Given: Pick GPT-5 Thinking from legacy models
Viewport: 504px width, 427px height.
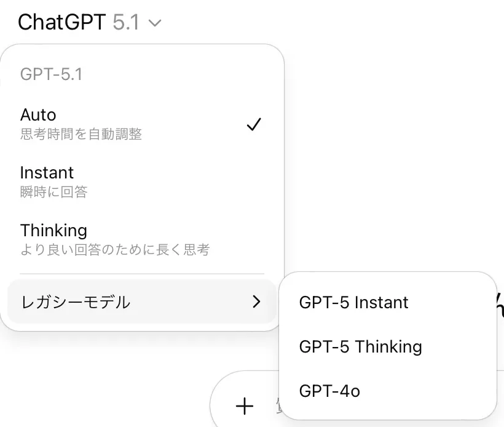Looking at the screenshot, I should [360, 347].
